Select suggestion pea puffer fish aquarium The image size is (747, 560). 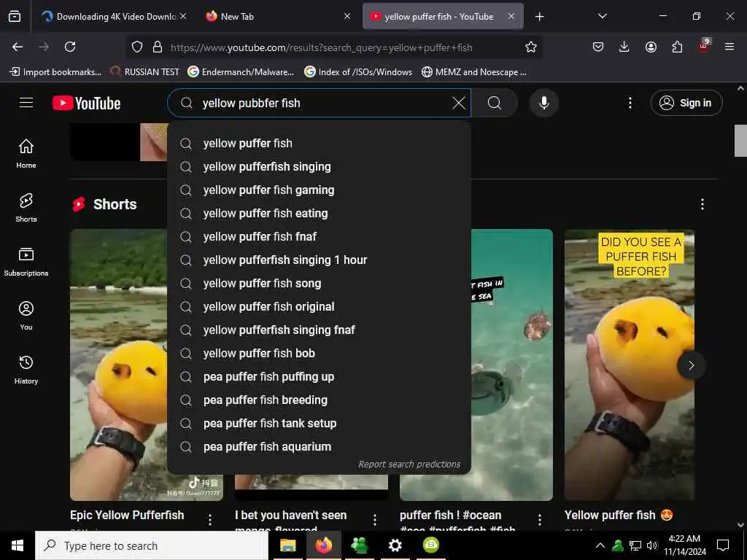320,447
